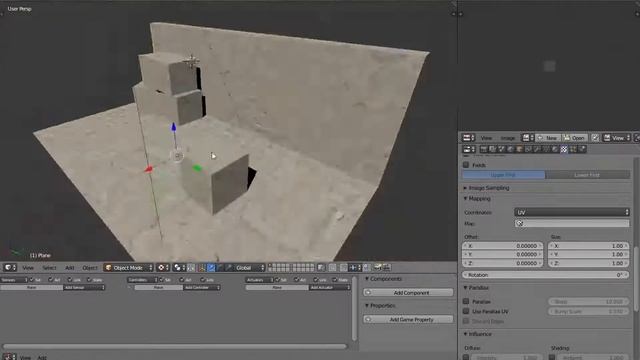Enable the translate manipulator arrow icon
Viewport: 640px width, 360px height.
point(211,268)
